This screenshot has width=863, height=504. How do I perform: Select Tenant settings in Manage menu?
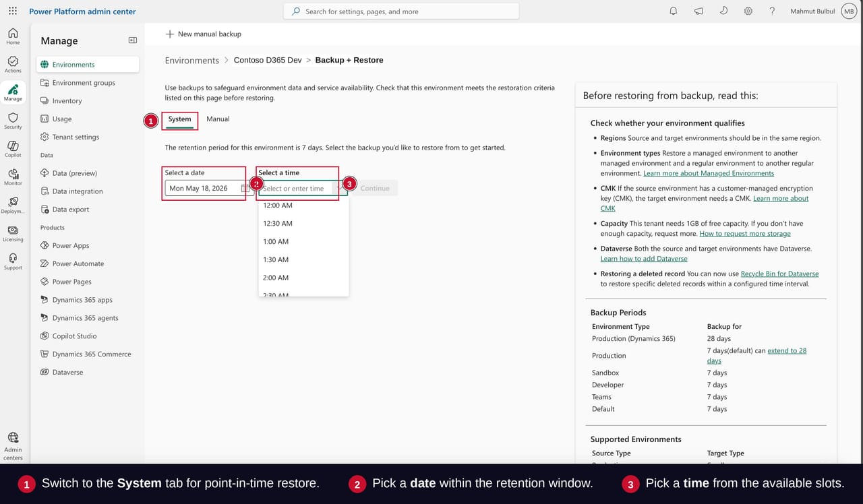coord(88,137)
